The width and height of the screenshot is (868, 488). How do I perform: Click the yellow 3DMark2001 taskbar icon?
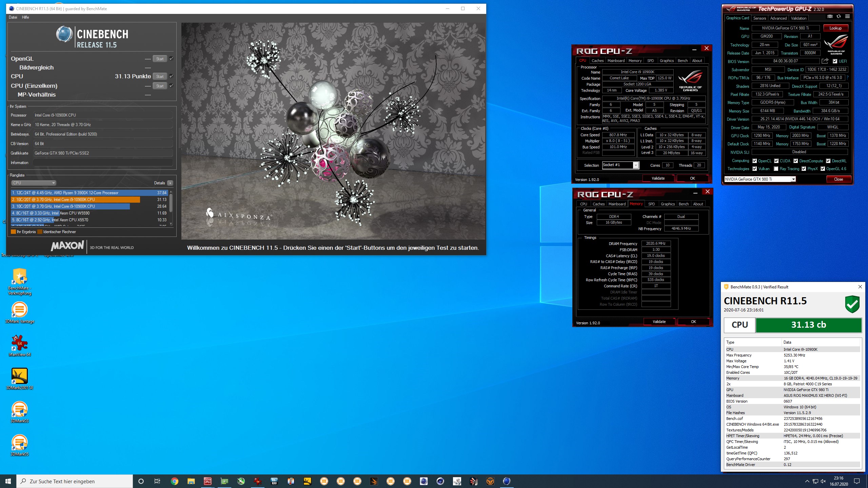pos(308,481)
